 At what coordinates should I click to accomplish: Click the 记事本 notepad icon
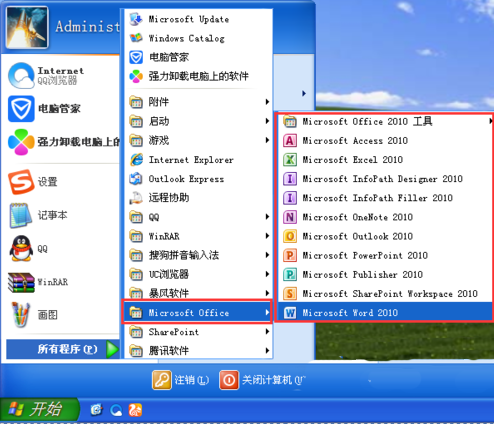(21, 215)
